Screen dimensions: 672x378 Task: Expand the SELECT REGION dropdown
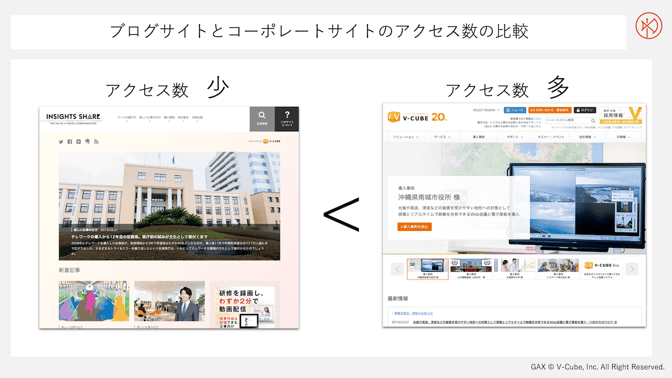coord(486,110)
